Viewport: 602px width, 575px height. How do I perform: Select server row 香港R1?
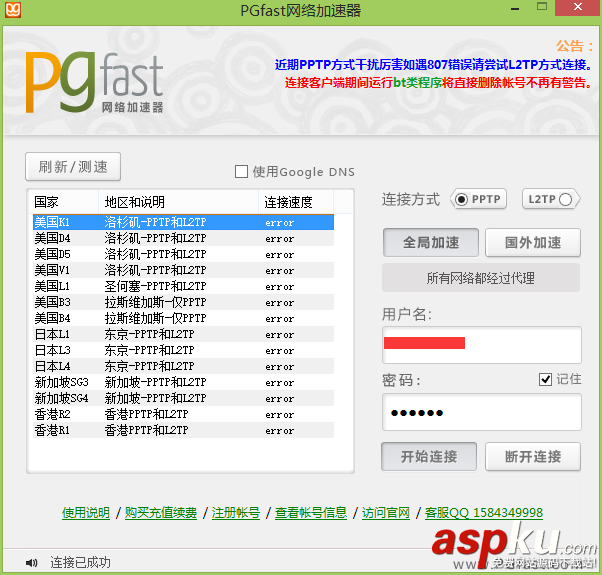point(183,430)
